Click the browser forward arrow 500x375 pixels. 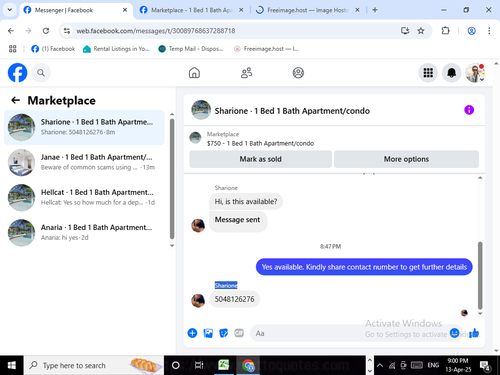(28, 31)
